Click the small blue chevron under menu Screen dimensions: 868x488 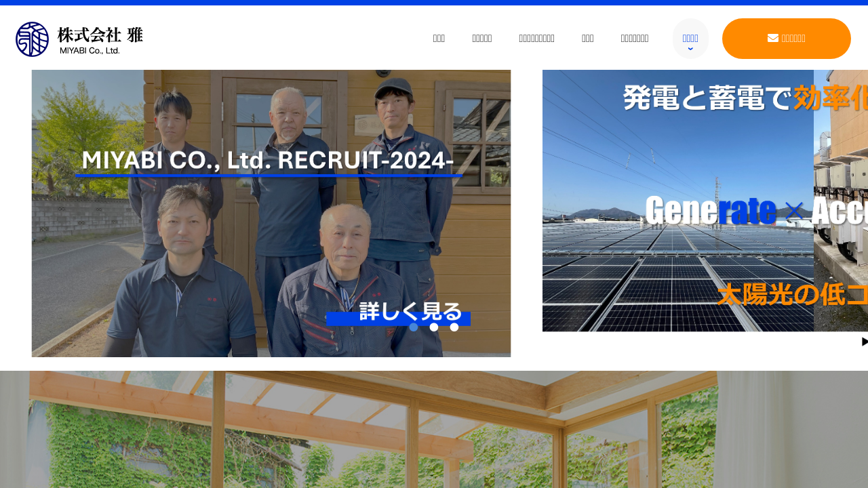click(x=690, y=49)
